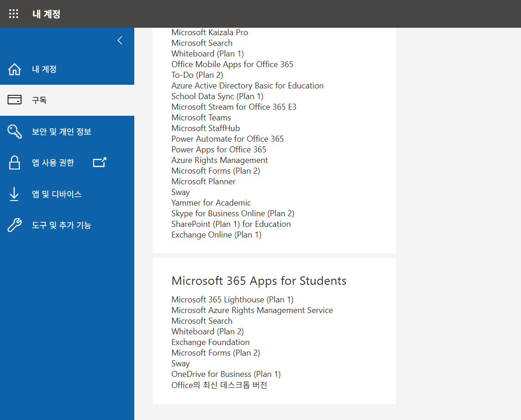Click the Microsoft 365 Apps for Students heading

click(x=259, y=281)
